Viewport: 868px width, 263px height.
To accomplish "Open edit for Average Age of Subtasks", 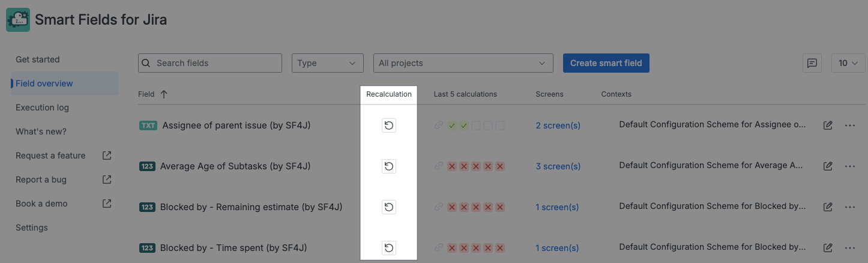I will (828, 166).
